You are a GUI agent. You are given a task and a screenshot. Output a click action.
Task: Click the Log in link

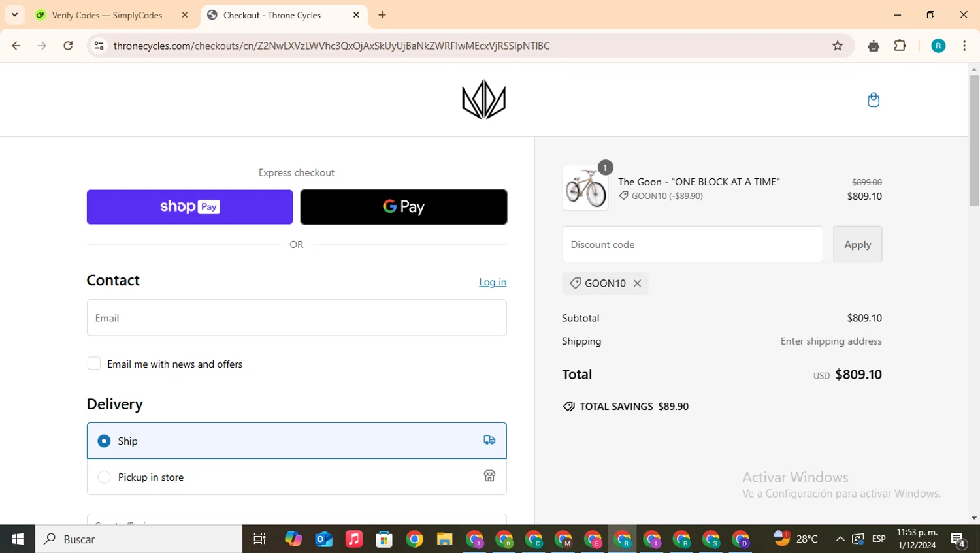point(493,282)
